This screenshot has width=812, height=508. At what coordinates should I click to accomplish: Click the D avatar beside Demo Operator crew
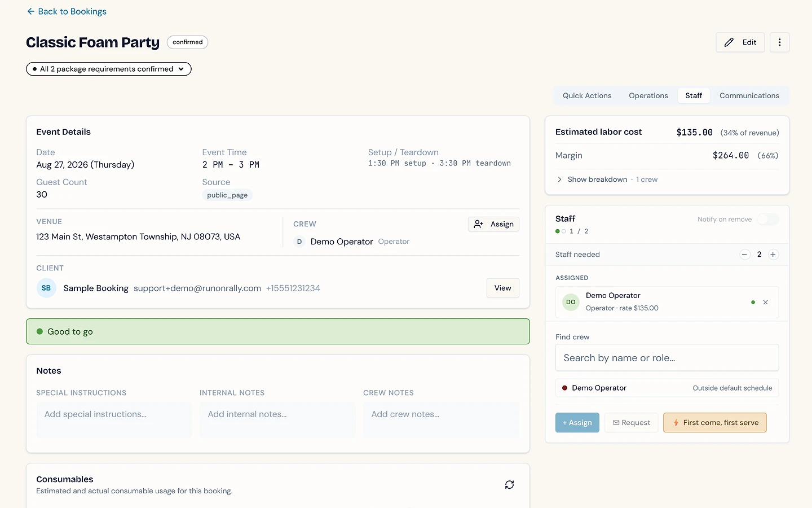[299, 242]
